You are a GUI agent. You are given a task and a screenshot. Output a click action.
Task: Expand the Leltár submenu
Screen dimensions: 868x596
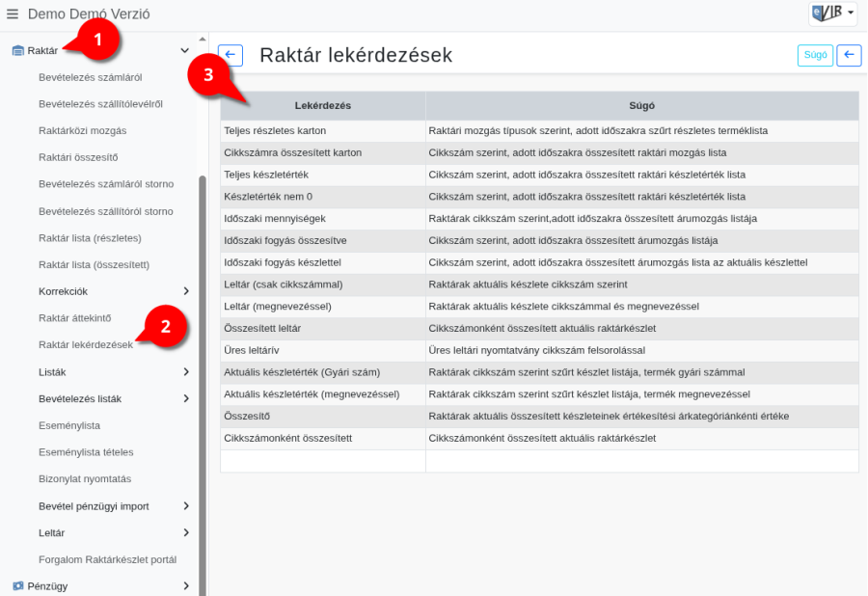pyautogui.click(x=186, y=532)
